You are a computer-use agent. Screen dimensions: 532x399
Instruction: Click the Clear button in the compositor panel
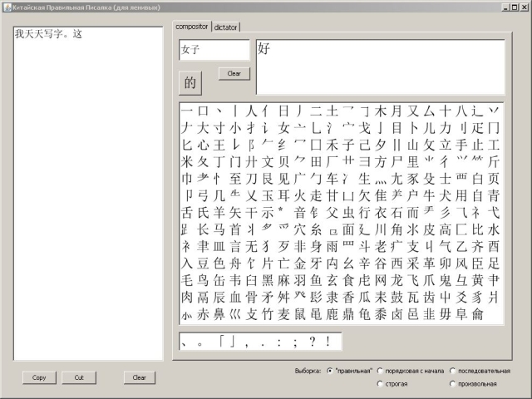[x=234, y=74]
